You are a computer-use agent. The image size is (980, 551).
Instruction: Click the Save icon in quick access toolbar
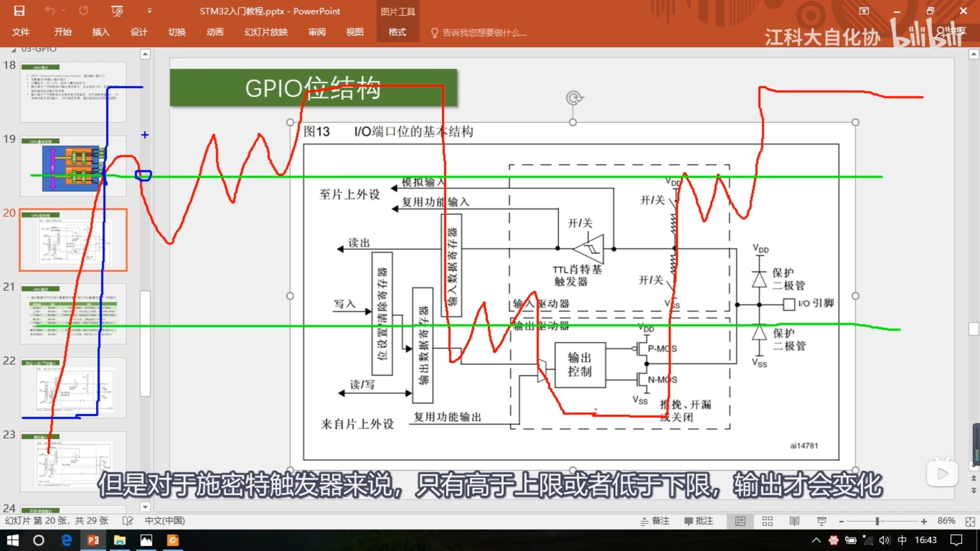point(19,11)
